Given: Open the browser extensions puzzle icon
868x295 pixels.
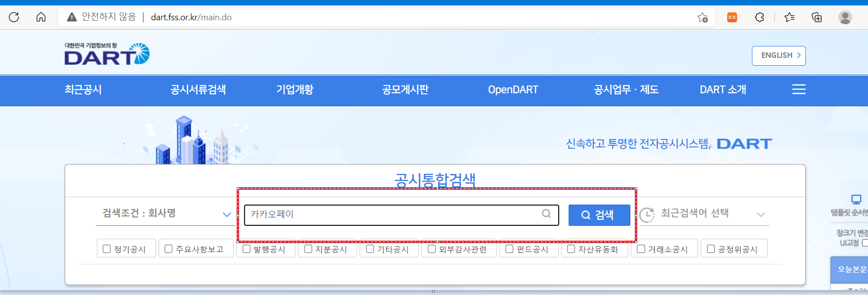Looking at the screenshot, I should point(759,17).
